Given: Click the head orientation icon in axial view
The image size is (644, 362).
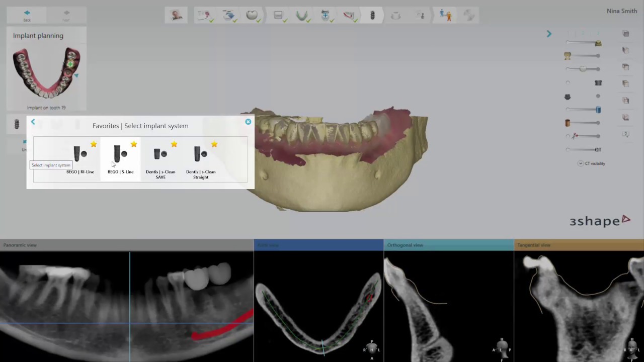Looking at the screenshot, I should click(372, 348).
